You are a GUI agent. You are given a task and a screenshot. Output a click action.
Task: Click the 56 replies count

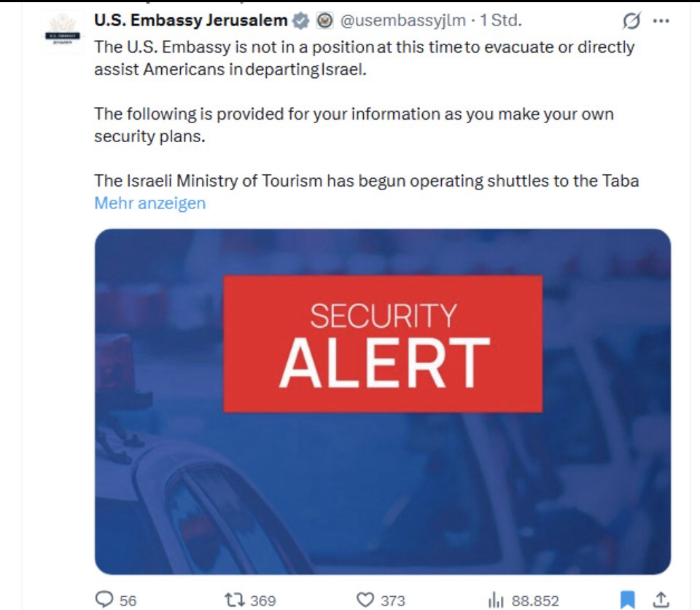click(128, 601)
